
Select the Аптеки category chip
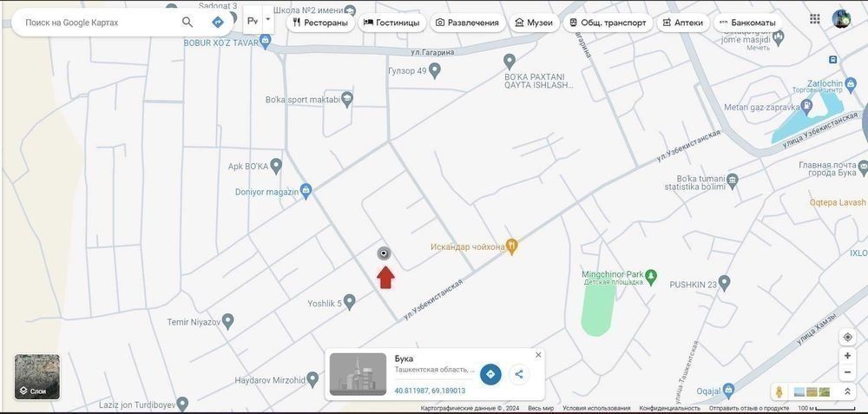[682, 23]
